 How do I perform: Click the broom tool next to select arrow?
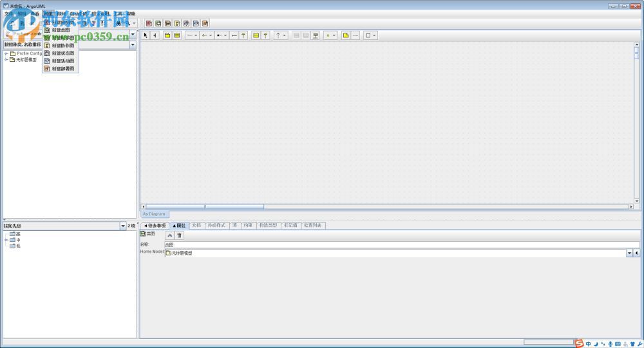tap(155, 35)
